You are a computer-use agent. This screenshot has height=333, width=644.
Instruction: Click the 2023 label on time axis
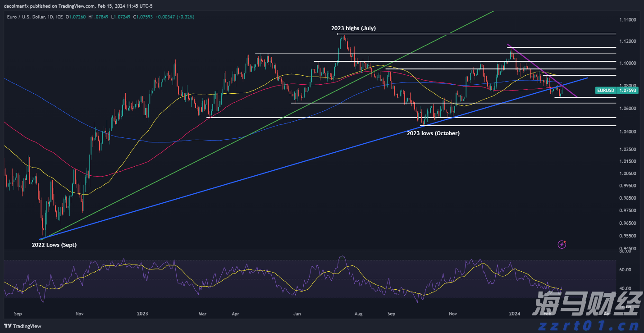[x=142, y=313]
